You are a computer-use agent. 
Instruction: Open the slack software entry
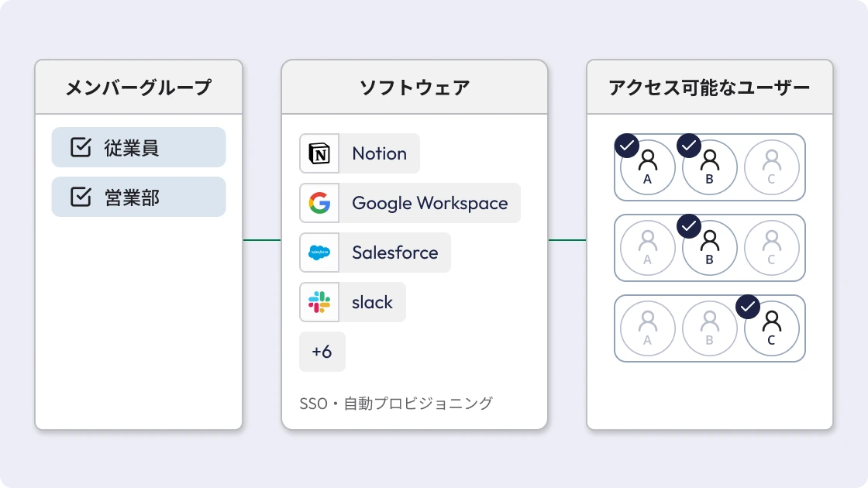click(353, 302)
